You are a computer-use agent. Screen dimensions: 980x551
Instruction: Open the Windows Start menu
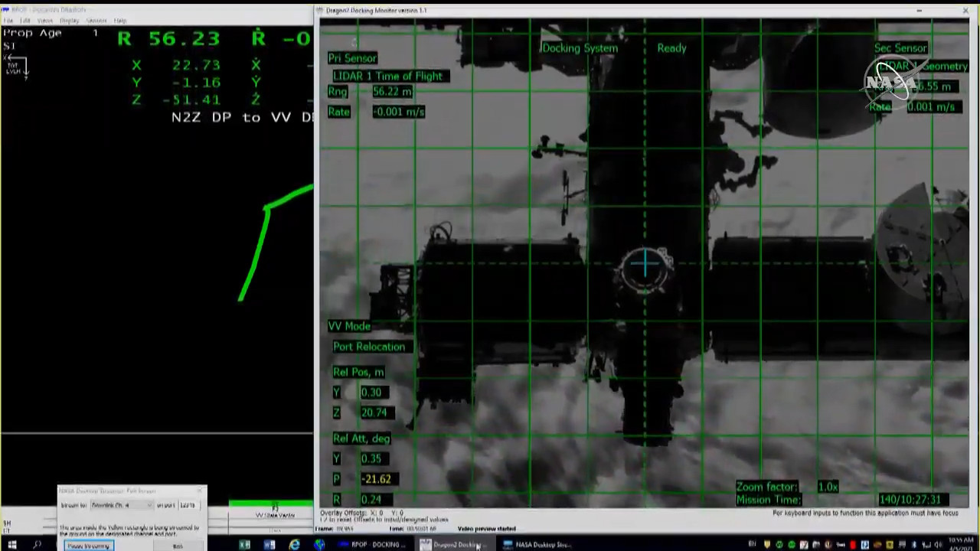(x=11, y=545)
